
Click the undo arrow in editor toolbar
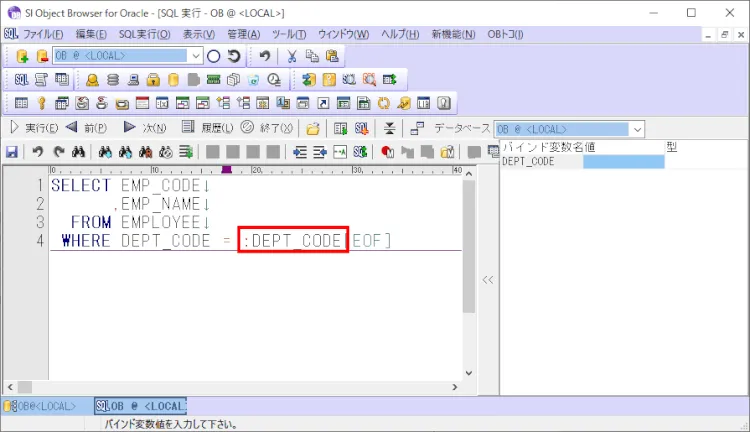tap(38, 152)
